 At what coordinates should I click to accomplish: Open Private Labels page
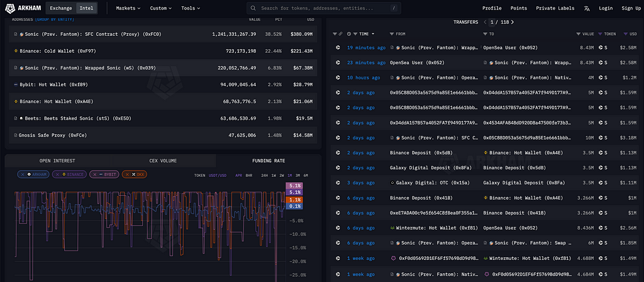coord(555,8)
